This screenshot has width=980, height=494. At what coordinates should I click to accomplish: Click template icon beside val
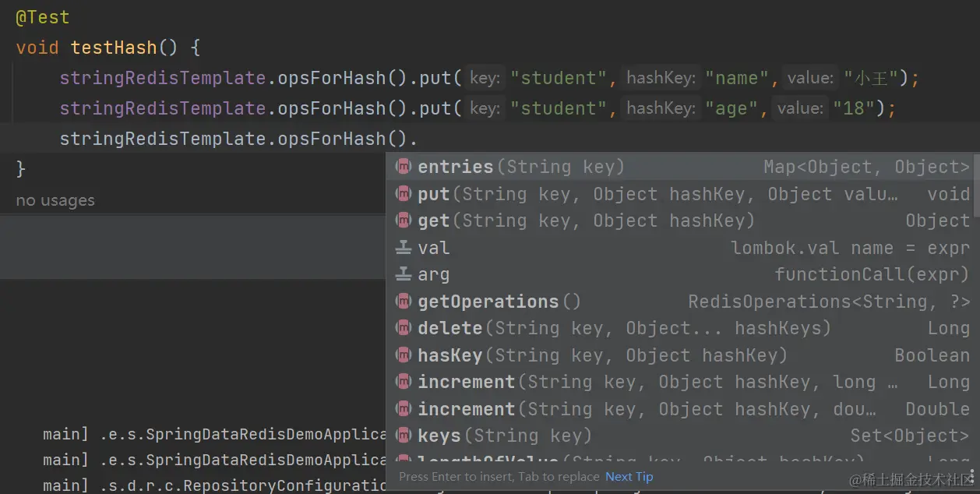point(403,248)
